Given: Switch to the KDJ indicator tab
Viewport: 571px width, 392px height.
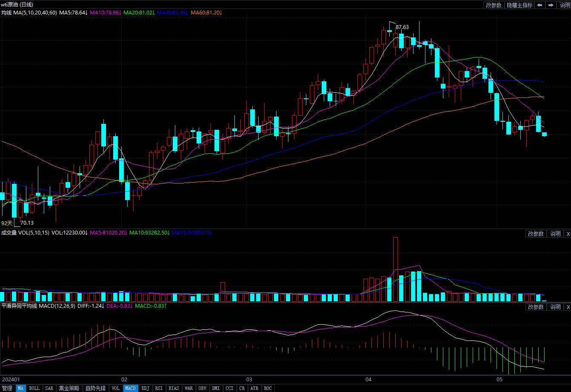Looking at the screenshot, I should point(146,388).
